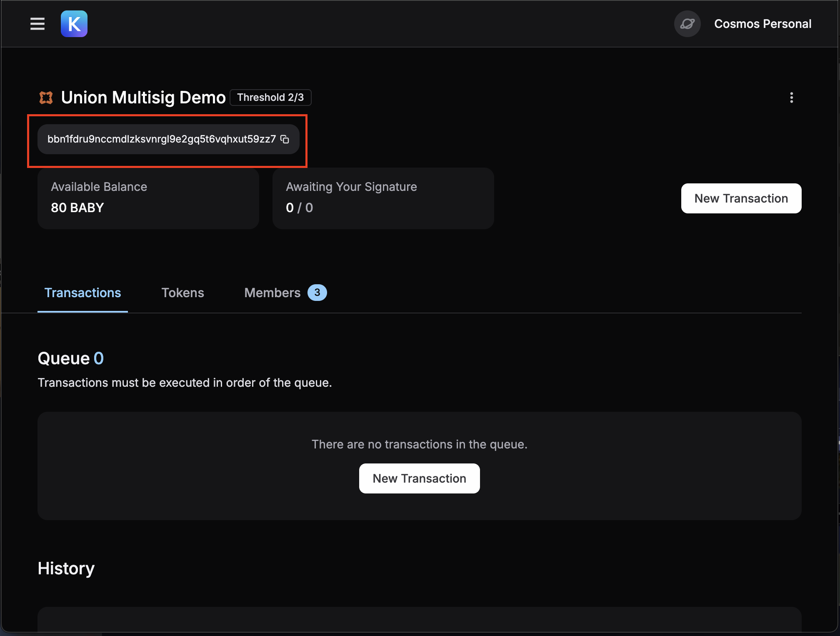Click the planet account avatar icon
This screenshot has height=636, width=840.
point(687,24)
